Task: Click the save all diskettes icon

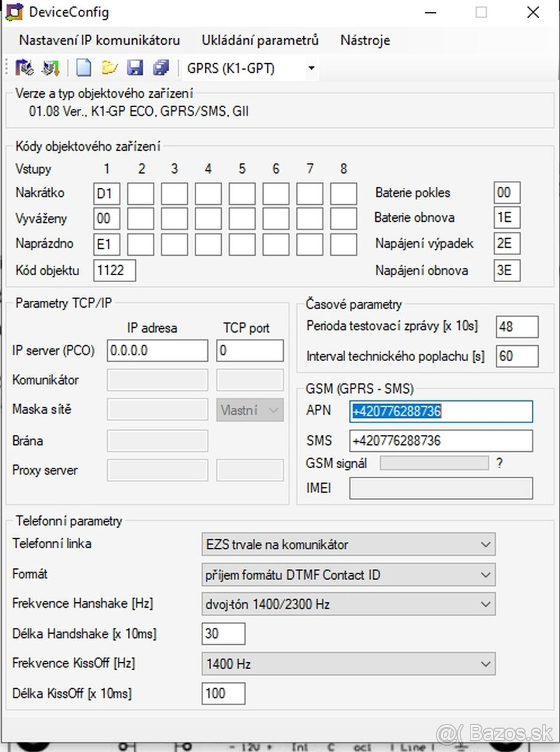Action: 161,67
